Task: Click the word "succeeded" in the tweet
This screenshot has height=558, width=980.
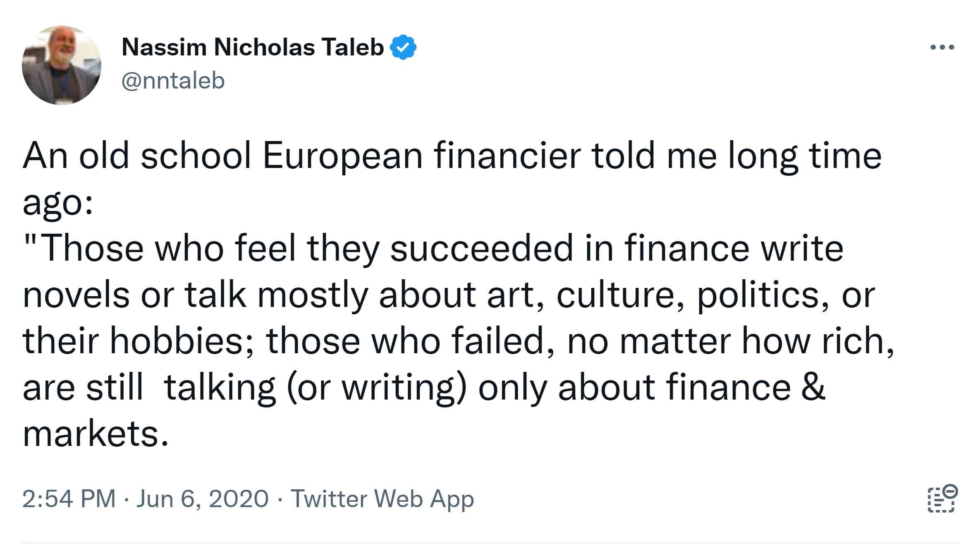Action: pyautogui.click(x=481, y=249)
